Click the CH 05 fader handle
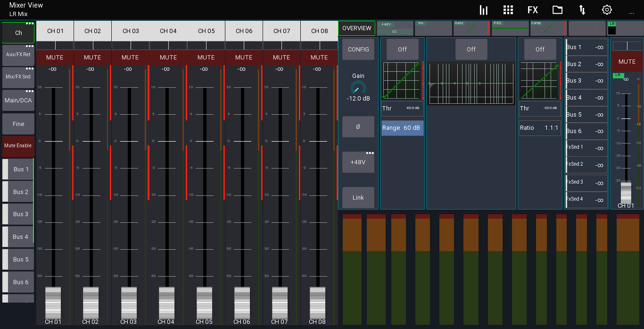Viewport: 644px width, 329px height. pyautogui.click(x=204, y=303)
